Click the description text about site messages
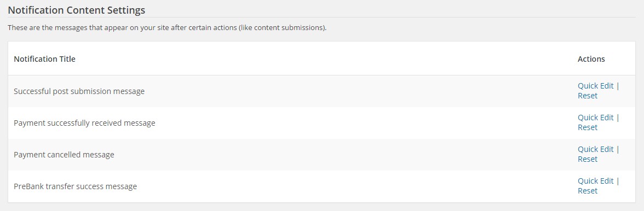This screenshot has height=211, width=644. [x=167, y=28]
